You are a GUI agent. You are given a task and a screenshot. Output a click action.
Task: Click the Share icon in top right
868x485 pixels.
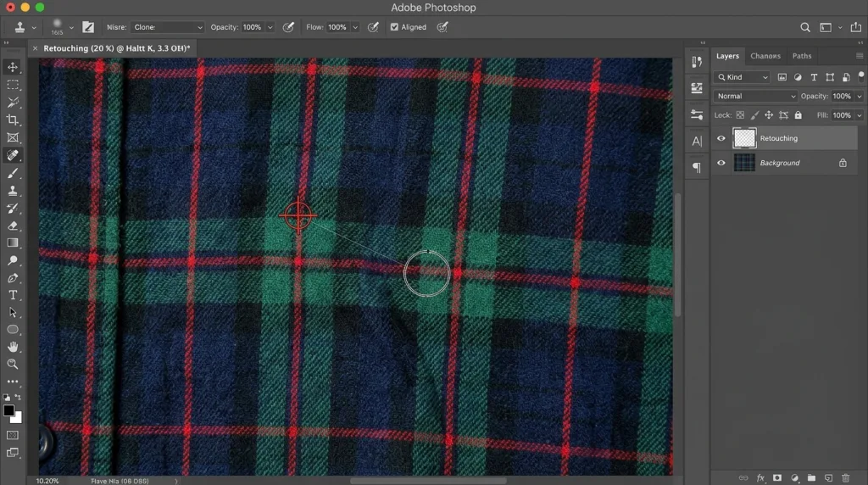coord(856,27)
